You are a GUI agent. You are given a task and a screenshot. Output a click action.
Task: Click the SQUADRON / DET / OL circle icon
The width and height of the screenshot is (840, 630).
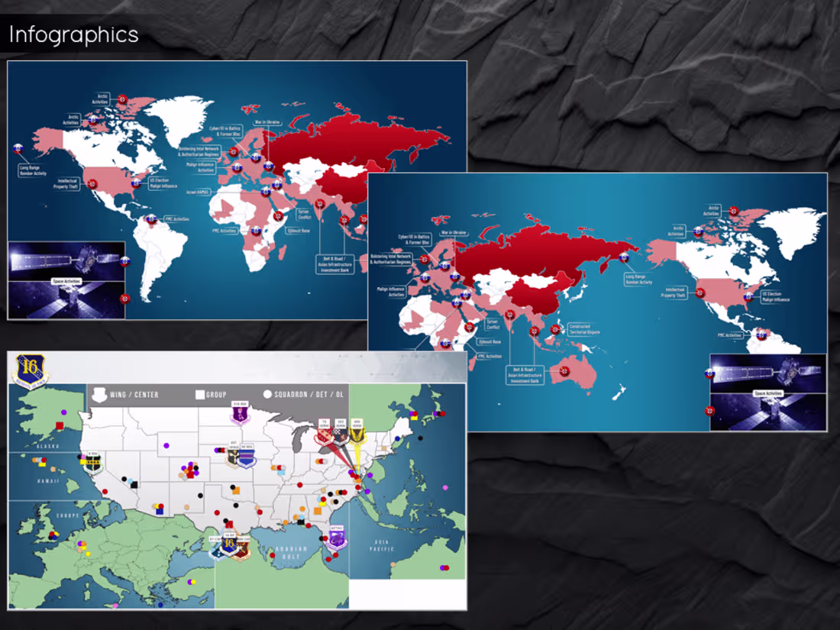[268, 393]
